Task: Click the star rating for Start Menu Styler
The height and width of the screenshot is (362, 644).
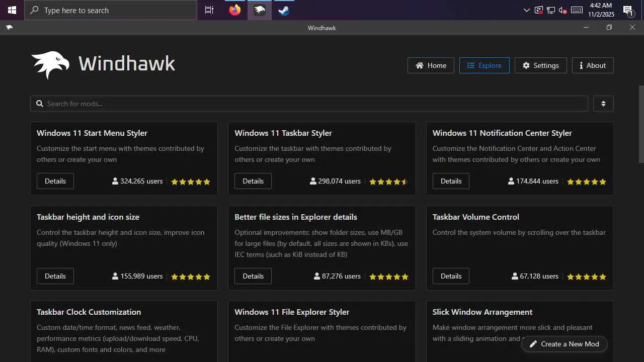Action: (x=191, y=182)
